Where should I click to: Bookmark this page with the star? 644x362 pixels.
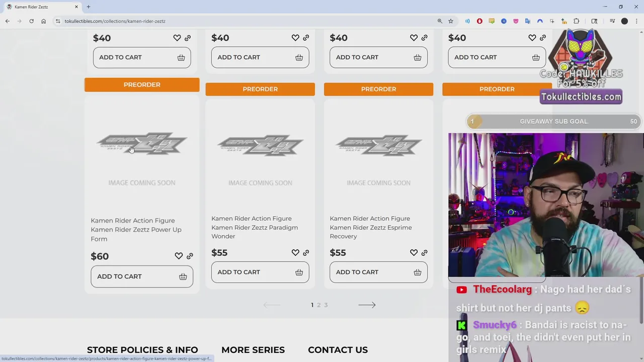coord(451,21)
